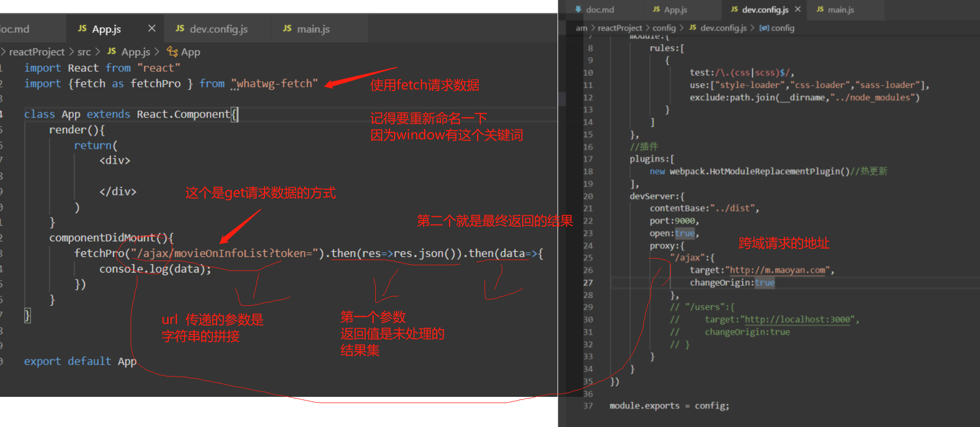Click JS icon on right main.js tab
Viewport: 980px width, 427px height.
(x=820, y=9)
